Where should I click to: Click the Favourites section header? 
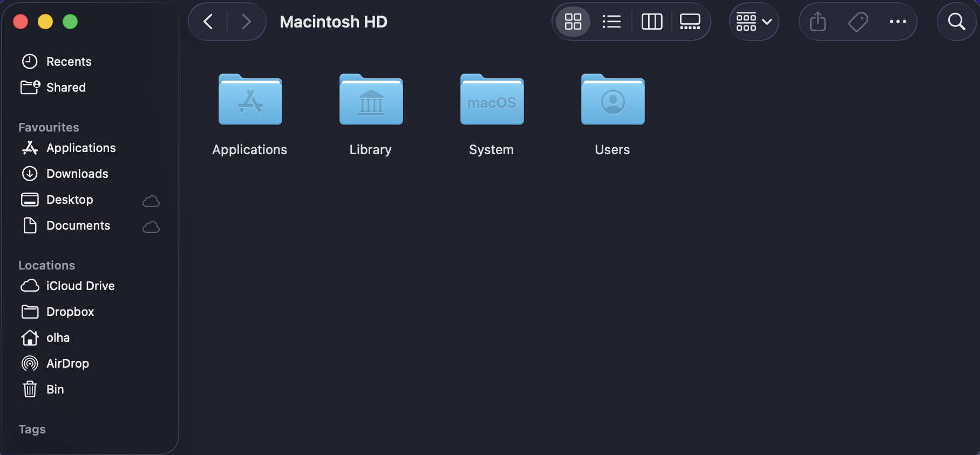pyautogui.click(x=49, y=127)
